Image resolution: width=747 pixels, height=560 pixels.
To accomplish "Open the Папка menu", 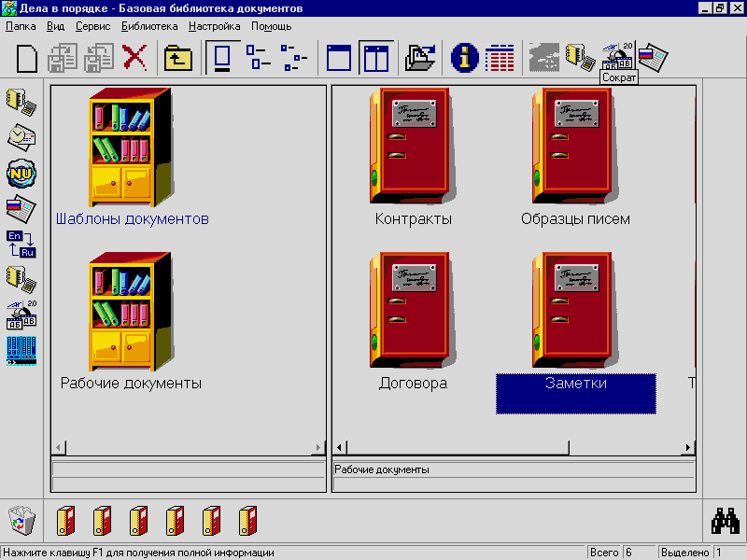I will pos(21,26).
